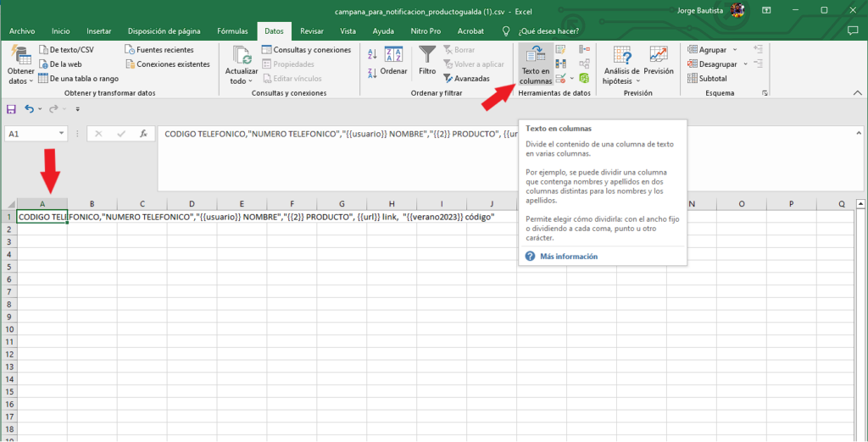Screen dimensions: 868x442
Task: Open the comments icon below the window controls
Action: [854, 31]
